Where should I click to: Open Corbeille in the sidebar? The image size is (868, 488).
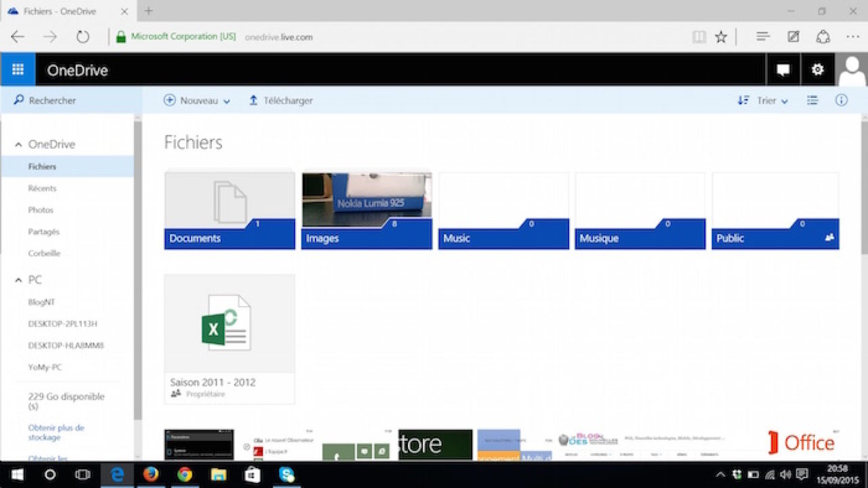[x=44, y=253]
